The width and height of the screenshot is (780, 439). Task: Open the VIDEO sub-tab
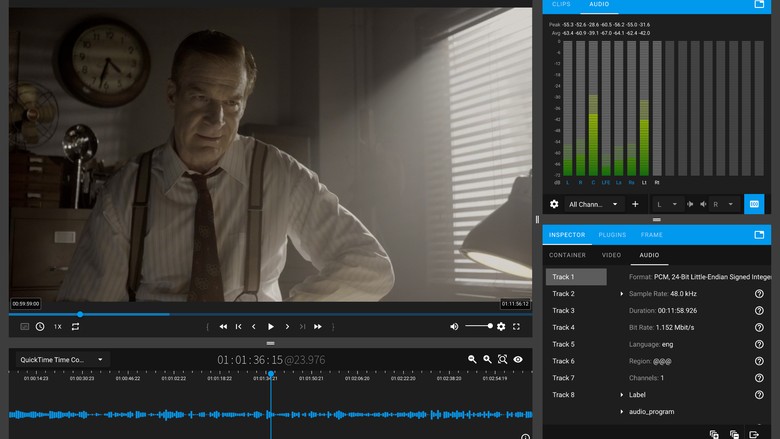click(611, 255)
